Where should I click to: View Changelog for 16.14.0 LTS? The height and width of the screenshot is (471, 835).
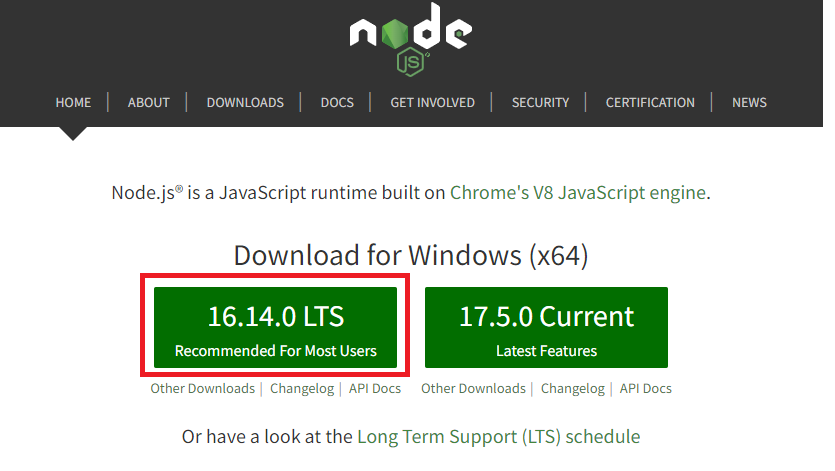(302, 389)
